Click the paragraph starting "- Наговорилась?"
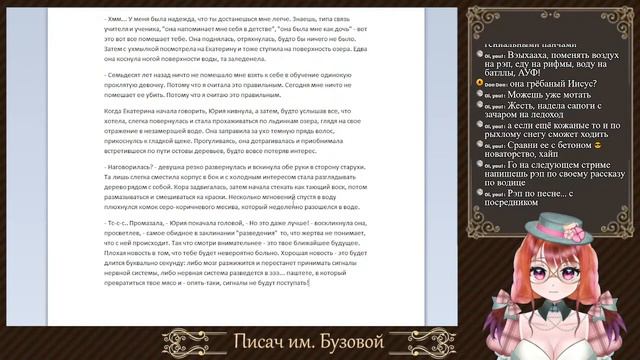The height and width of the screenshot is (360, 640). (x=236, y=187)
